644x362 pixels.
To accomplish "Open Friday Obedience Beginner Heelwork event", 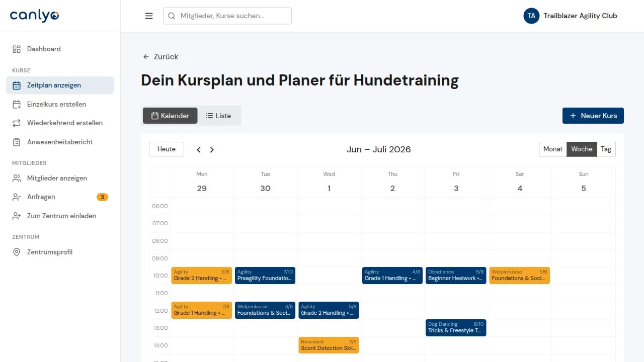I will [x=456, y=276].
